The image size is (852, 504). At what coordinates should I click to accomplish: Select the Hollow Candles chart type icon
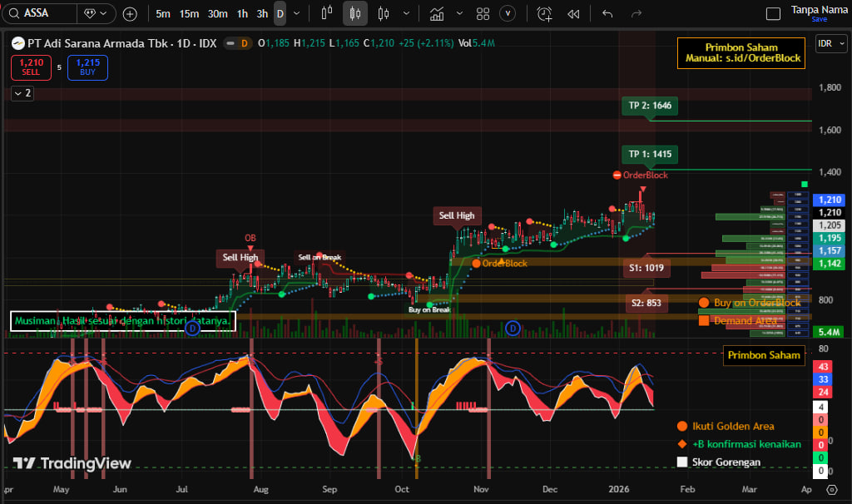384,13
